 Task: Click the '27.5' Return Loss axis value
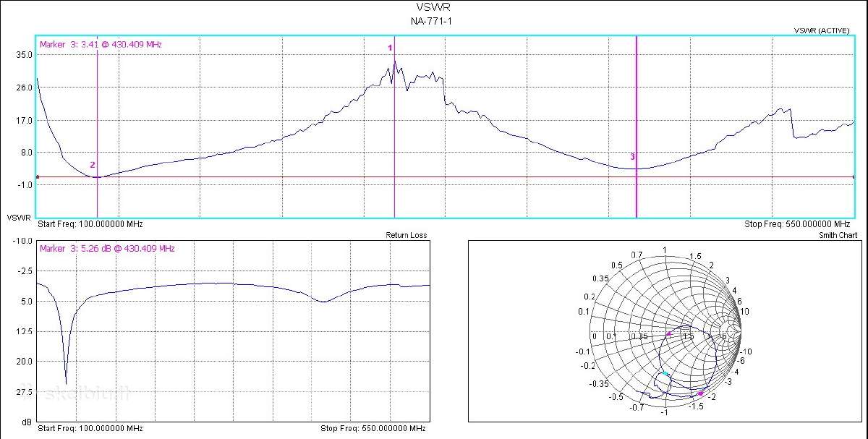[x=24, y=392]
